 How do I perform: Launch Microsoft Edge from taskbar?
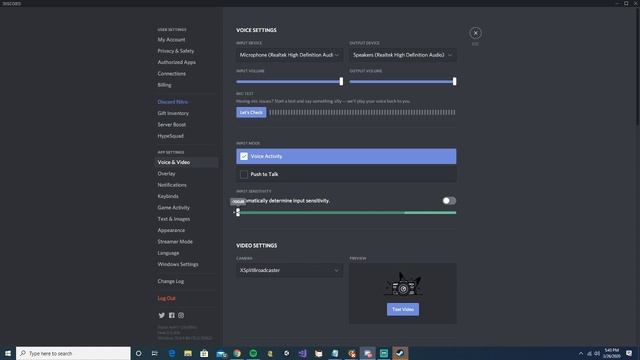tap(172, 353)
